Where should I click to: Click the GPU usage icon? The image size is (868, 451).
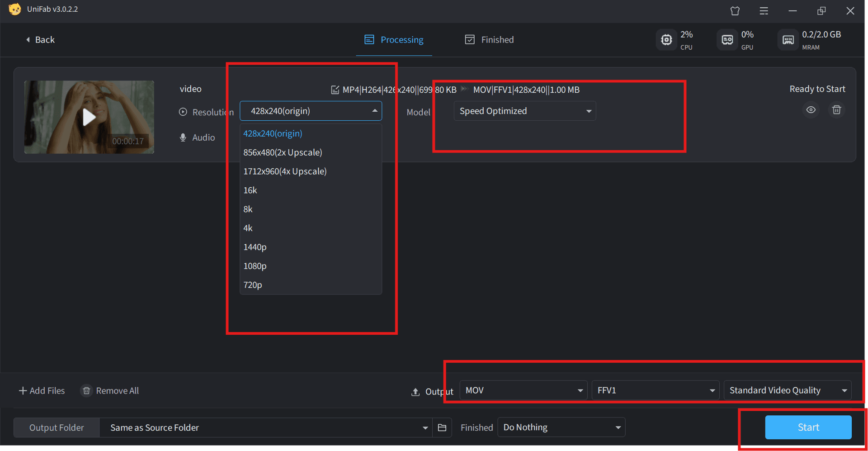click(x=727, y=40)
